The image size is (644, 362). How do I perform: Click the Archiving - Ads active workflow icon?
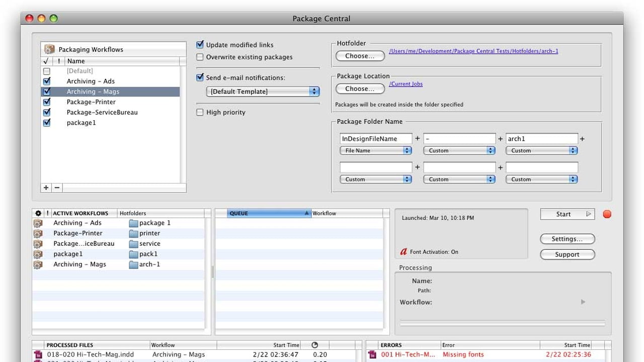[38, 223]
